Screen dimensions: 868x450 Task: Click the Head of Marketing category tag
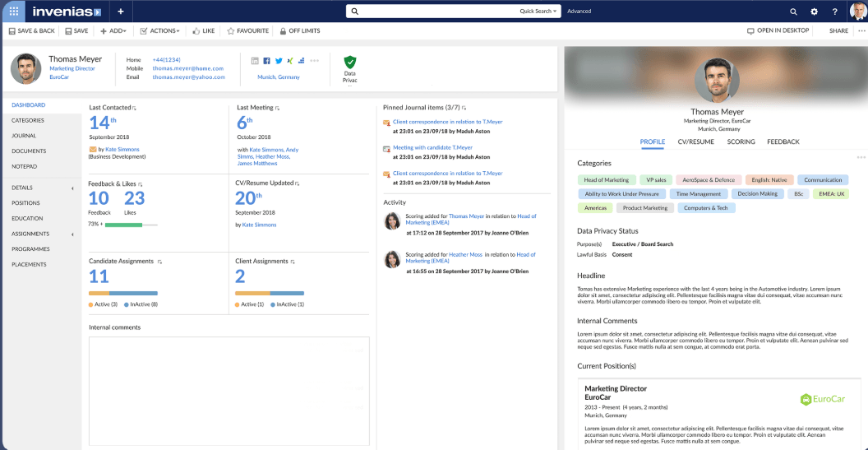pyautogui.click(x=606, y=180)
